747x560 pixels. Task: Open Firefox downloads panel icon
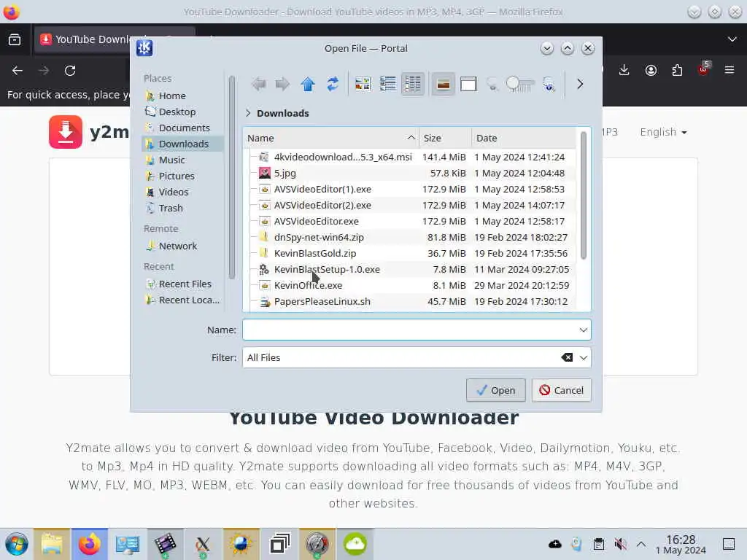click(624, 71)
